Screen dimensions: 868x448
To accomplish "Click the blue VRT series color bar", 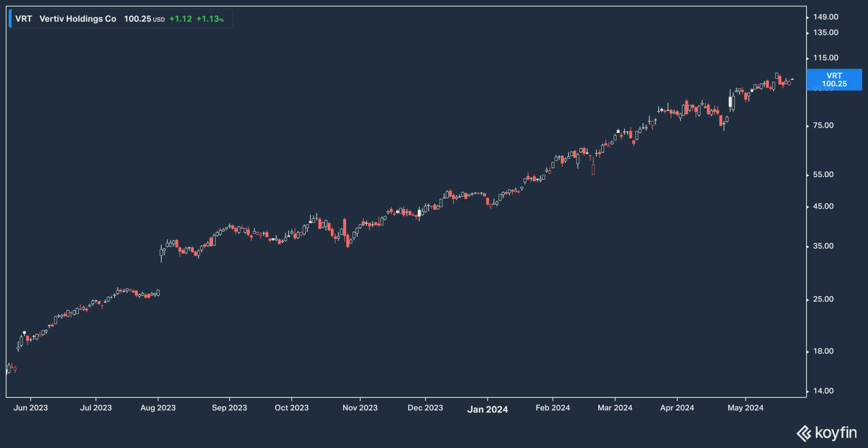I will tap(10, 19).
